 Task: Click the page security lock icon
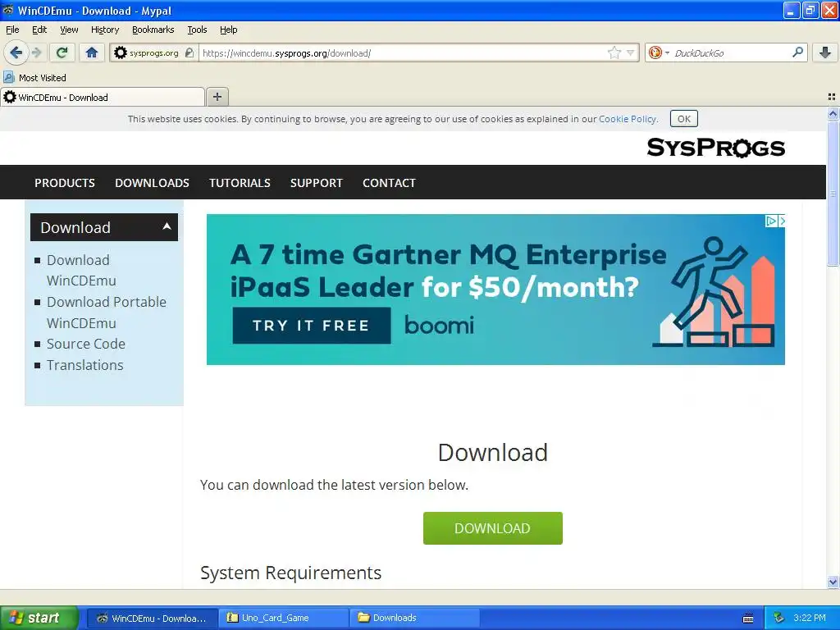(189, 52)
